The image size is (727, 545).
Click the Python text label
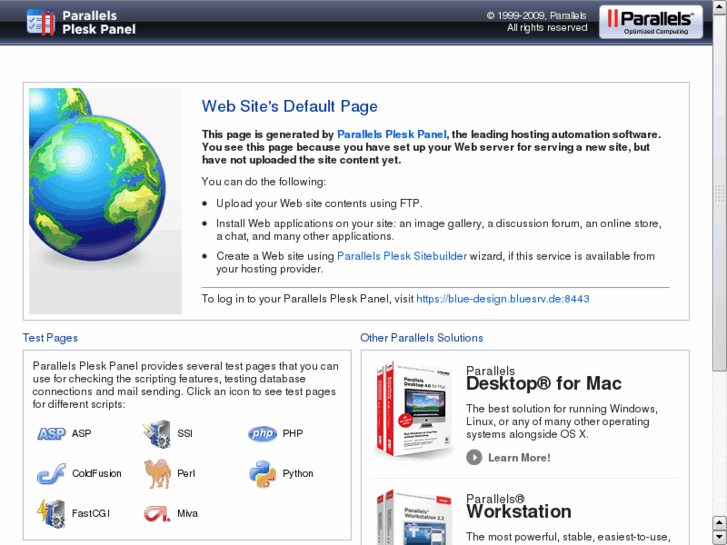coord(298,474)
